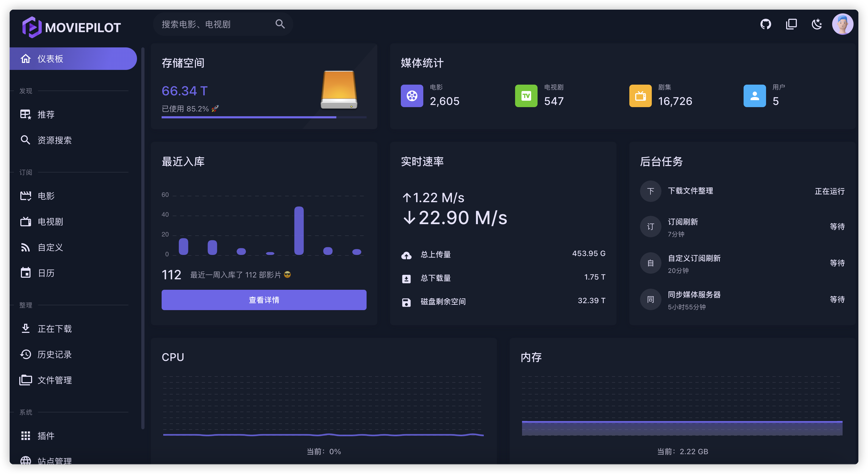Click the yellow episodes stat icon

[640, 96]
